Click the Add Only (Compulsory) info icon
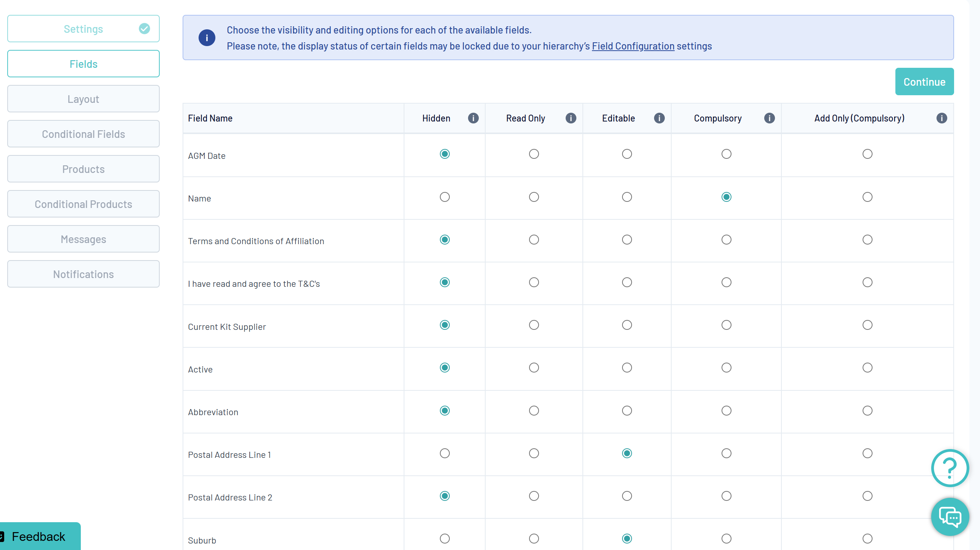 click(942, 118)
